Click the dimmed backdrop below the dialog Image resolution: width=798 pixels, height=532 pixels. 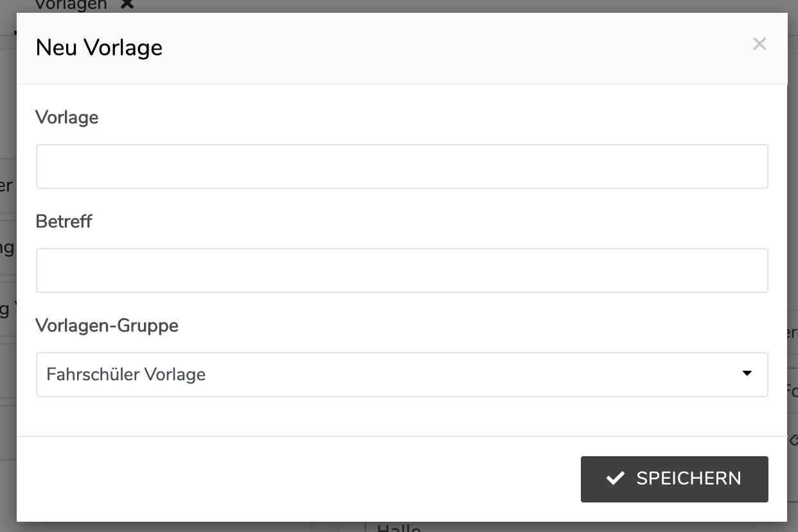coord(193,528)
